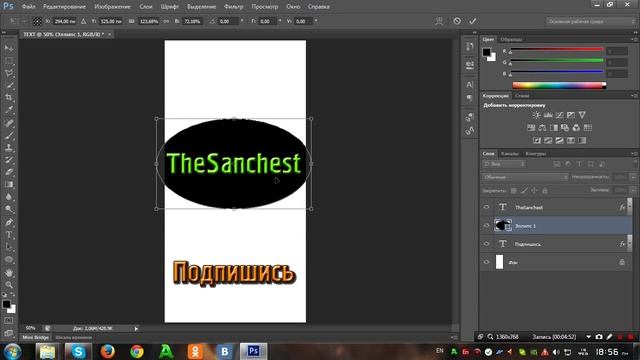Open the Фильтр menu
This screenshot has width=640, height=360.
coord(233,7)
